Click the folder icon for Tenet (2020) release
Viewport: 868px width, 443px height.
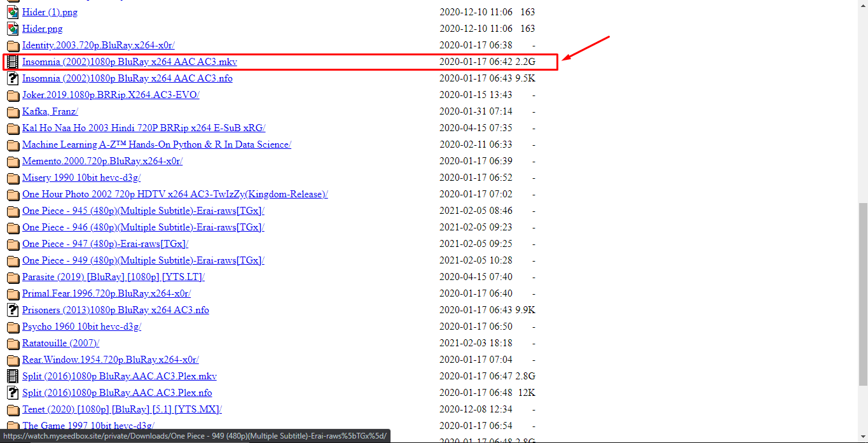point(13,409)
